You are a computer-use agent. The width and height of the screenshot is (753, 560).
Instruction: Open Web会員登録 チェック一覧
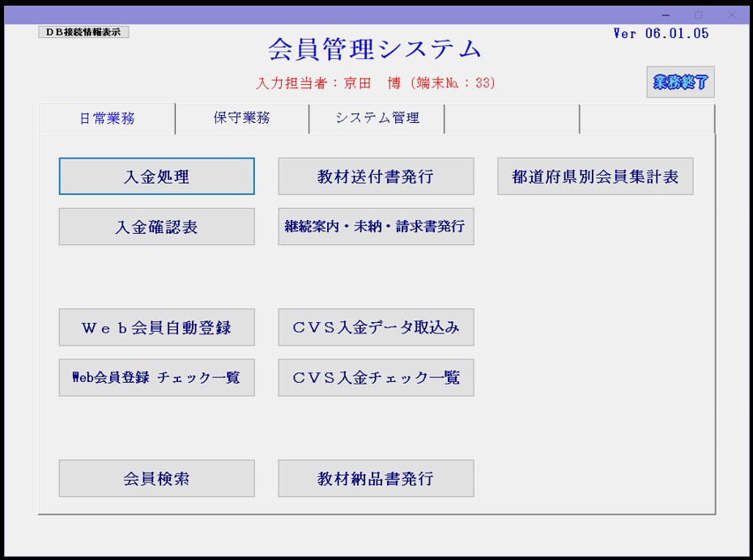156,378
